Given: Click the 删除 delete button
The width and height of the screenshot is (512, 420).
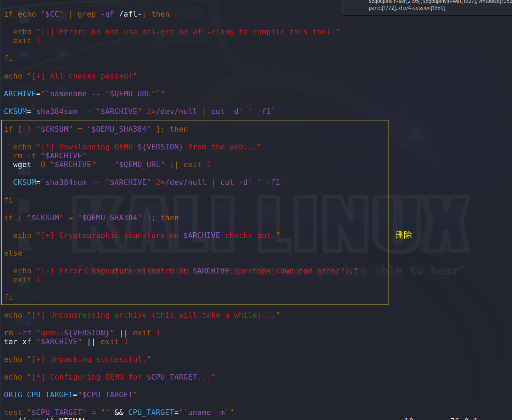Looking at the screenshot, I should (x=404, y=235).
